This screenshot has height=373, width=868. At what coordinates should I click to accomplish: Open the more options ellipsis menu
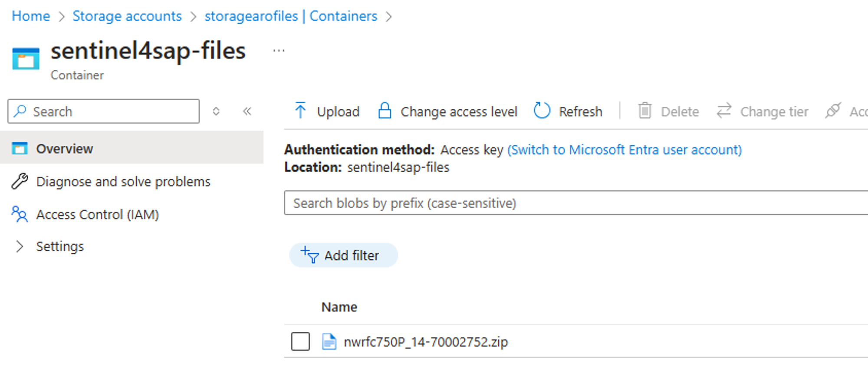[279, 51]
